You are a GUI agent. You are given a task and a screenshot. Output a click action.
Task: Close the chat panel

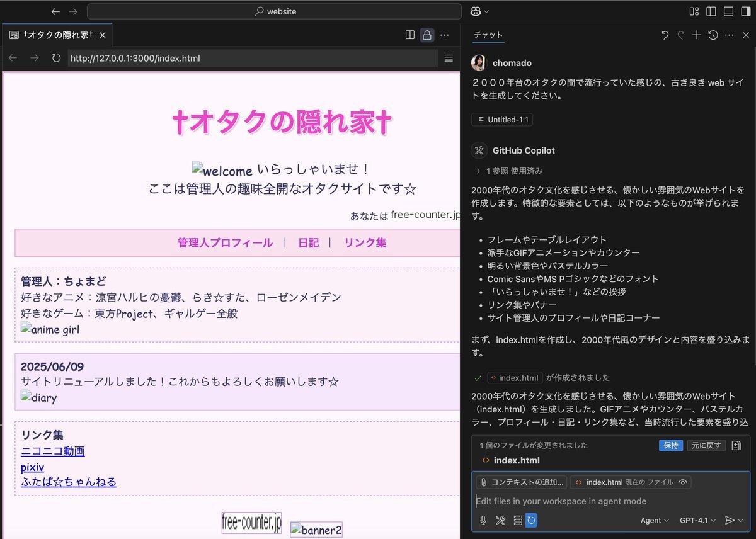pos(746,35)
